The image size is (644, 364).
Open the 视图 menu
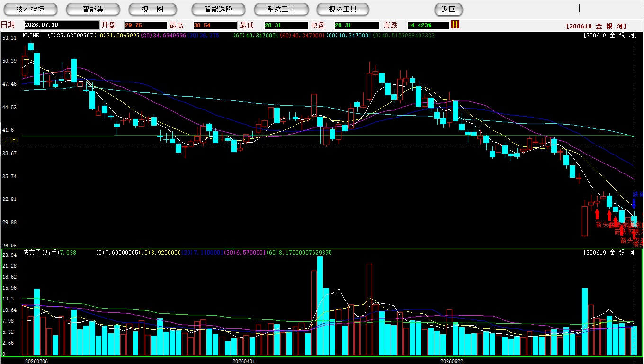[152, 9]
